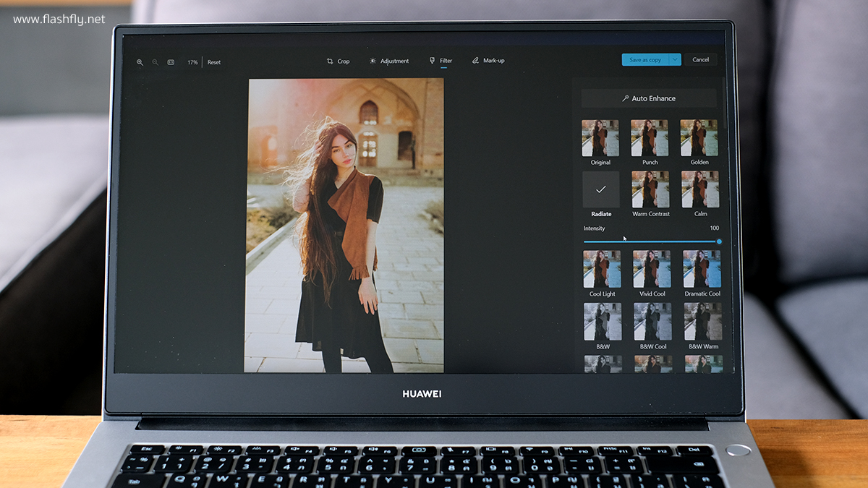Apply the Cool Light filter
Viewport: 868px width, 488px height.
click(602, 269)
